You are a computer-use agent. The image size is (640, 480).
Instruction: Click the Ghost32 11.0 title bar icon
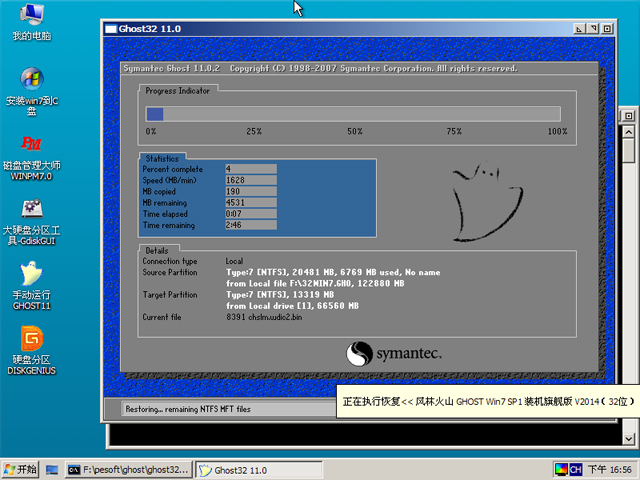111,29
